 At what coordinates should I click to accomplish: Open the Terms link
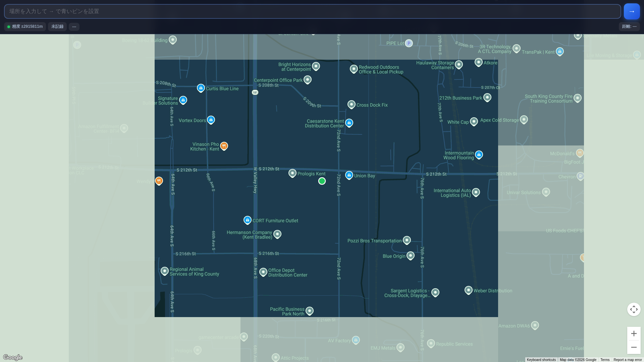605,360
